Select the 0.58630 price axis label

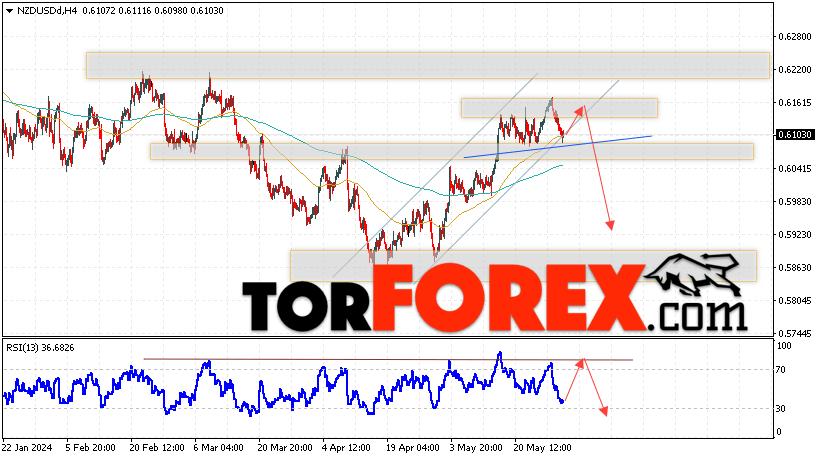click(x=794, y=267)
